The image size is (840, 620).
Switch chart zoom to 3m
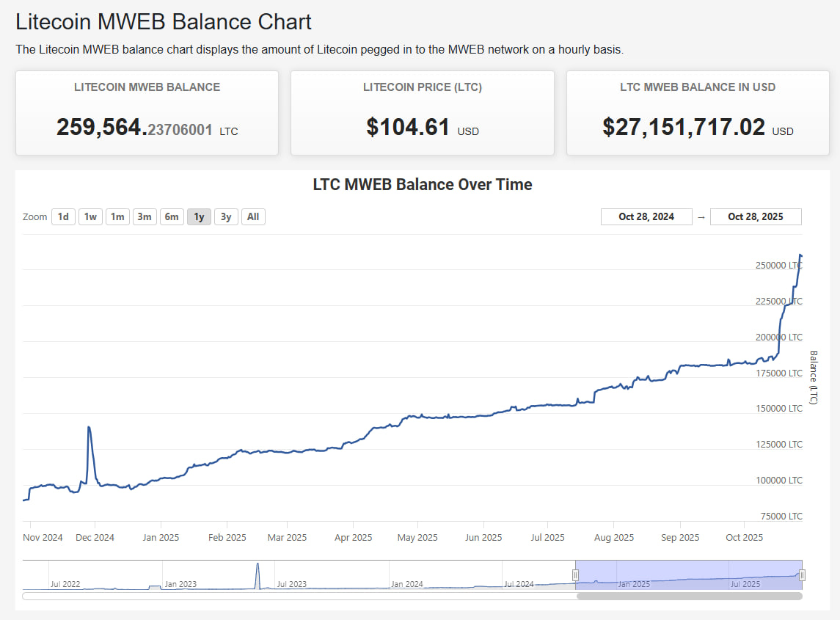pos(144,216)
